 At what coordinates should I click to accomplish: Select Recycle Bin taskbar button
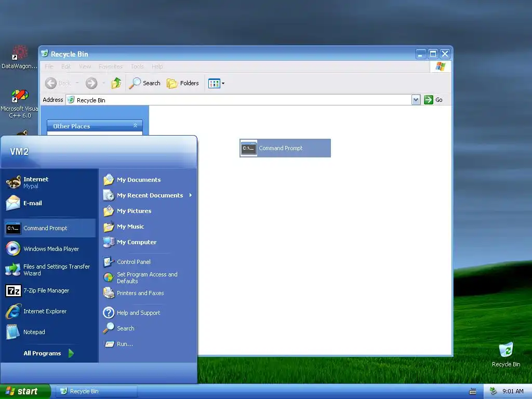click(x=96, y=391)
